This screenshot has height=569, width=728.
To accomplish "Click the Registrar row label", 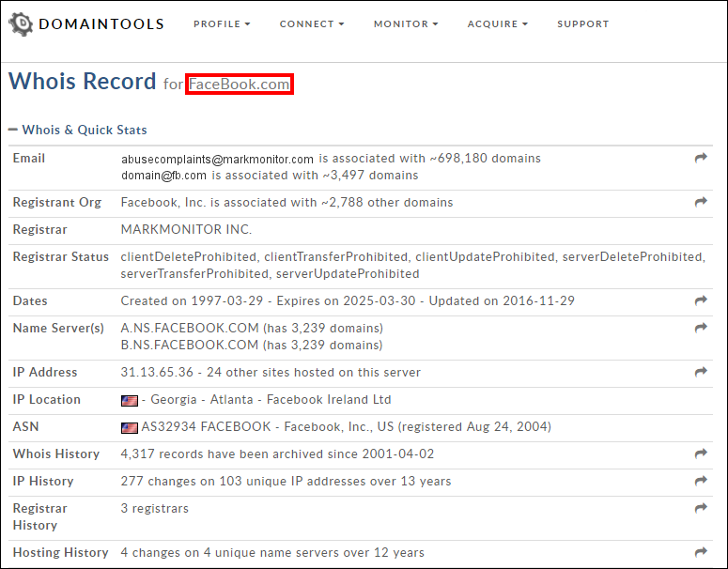I will tap(40, 229).
